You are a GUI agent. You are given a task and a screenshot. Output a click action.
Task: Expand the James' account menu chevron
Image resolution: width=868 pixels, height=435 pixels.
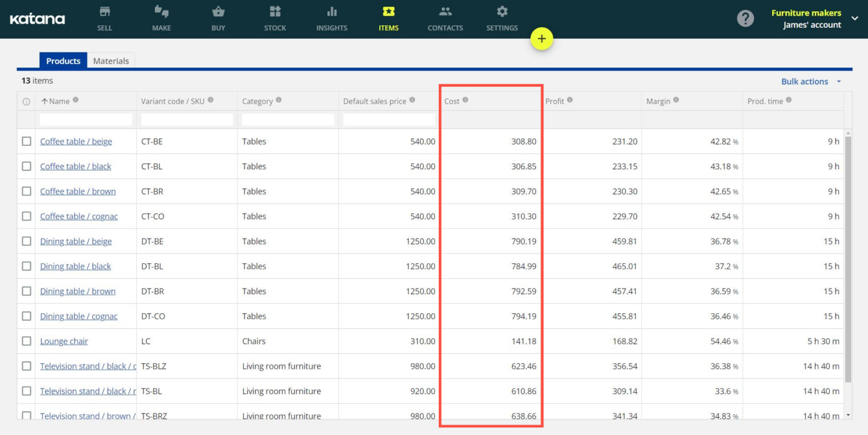855,19
